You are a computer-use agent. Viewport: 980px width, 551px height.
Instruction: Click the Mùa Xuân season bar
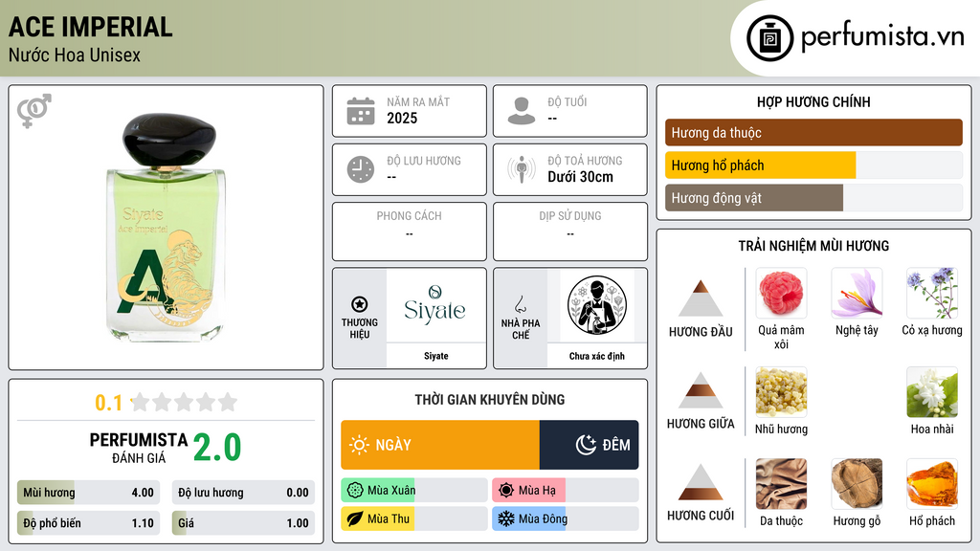[x=414, y=491]
